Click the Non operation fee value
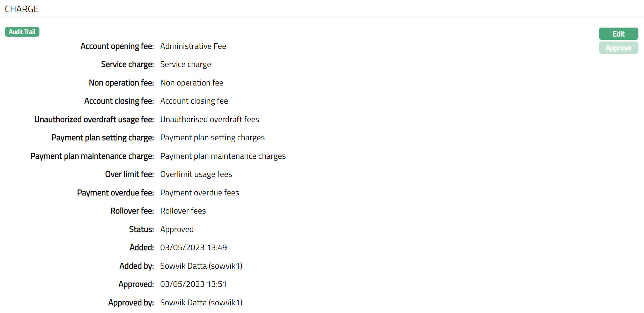The image size is (644, 313). tap(192, 83)
